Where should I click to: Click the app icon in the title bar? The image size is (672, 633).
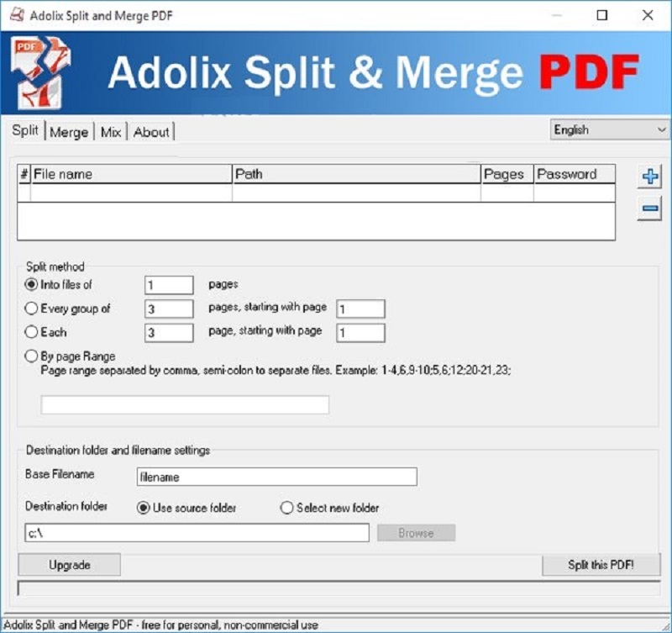tap(17, 15)
